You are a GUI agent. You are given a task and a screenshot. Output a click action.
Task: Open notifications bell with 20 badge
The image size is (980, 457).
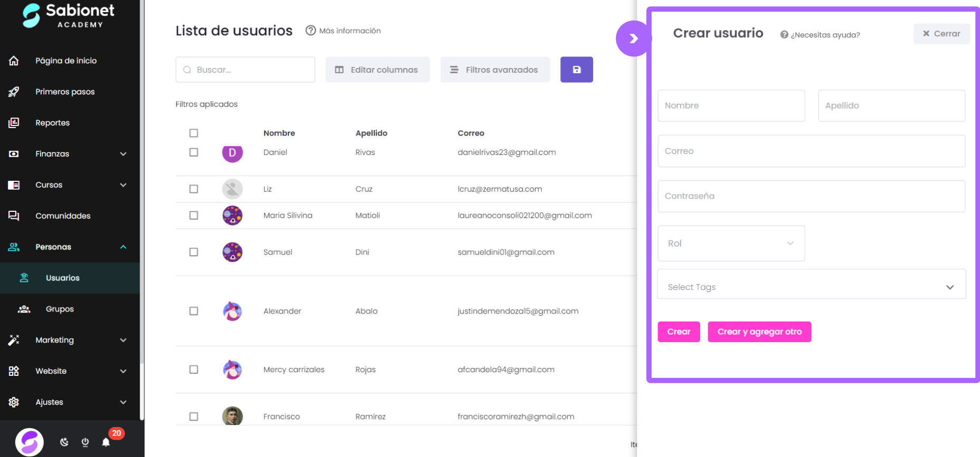[x=106, y=442]
